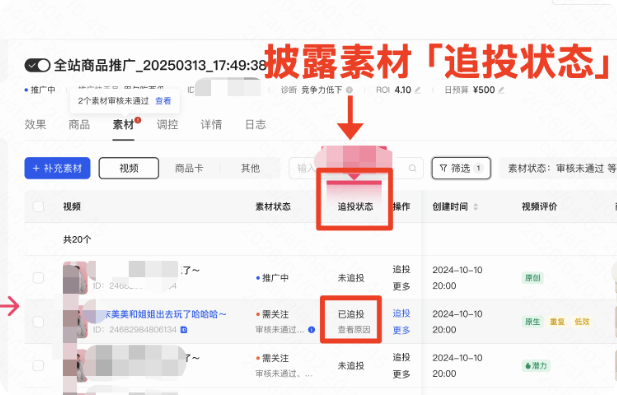The image size is (617, 395).
Task: Click the search magnifier icon
Action: pyautogui.click(x=412, y=168)
